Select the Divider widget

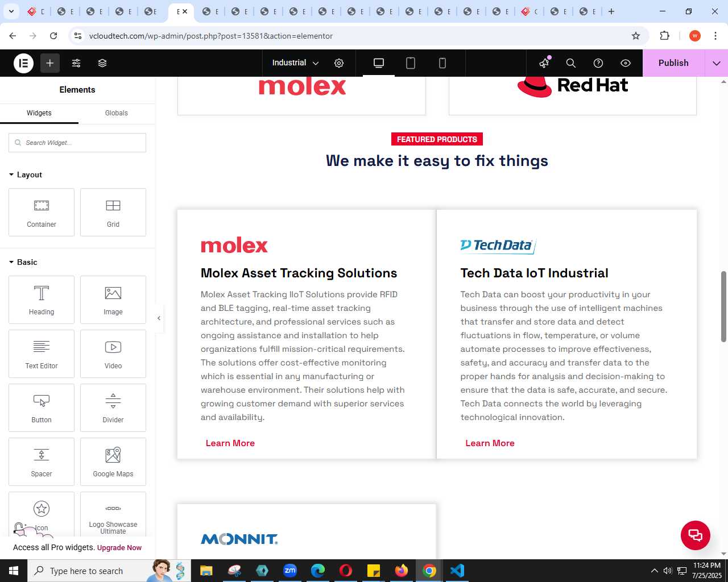[113, 408]
